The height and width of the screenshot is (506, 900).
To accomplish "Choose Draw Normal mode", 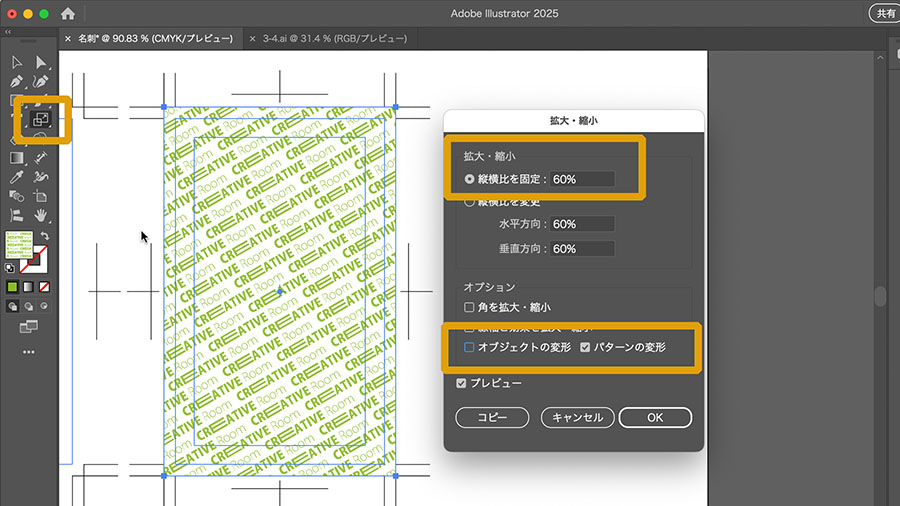I will click(12, 306).
